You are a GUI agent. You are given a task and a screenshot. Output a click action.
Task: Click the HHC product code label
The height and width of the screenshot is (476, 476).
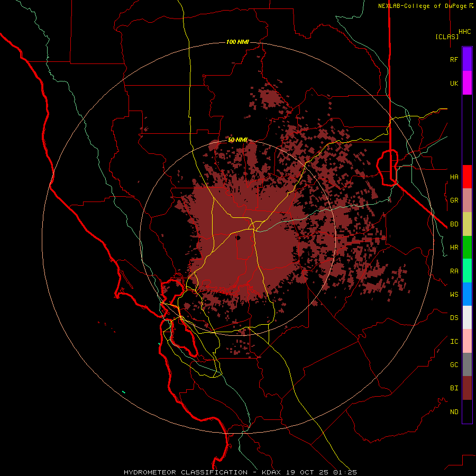[465, 32]
